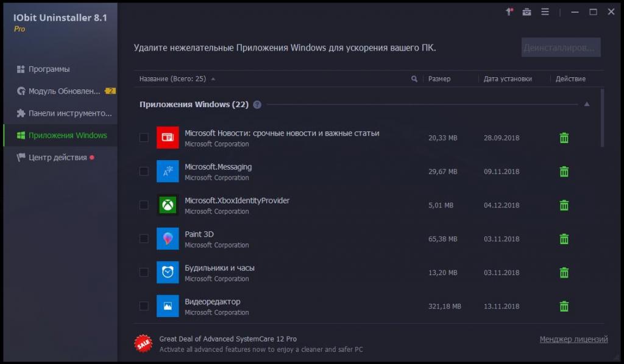Delete Microsoft Новости with its trash icon
Image resolution: width=624 pixels, height=364 pixels.
pyautogui.click(x=564, y=138)
